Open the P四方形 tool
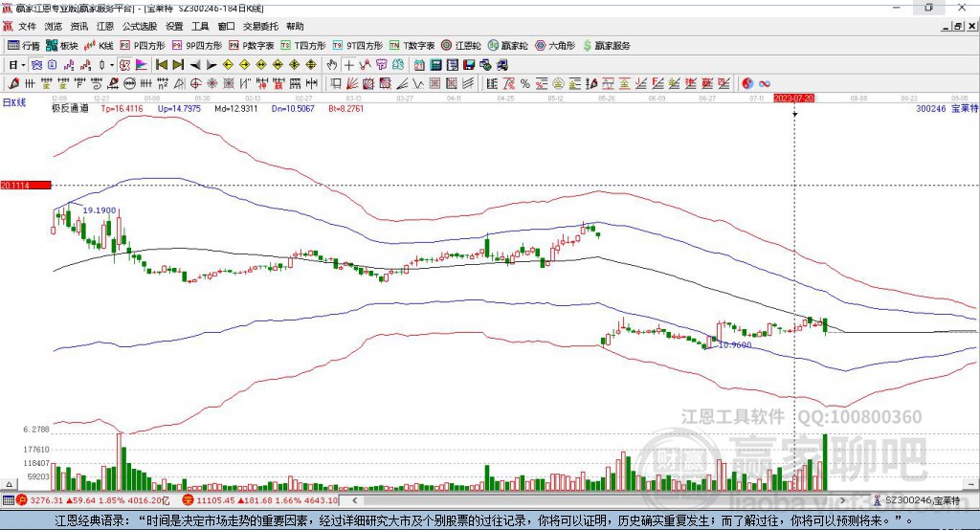Viewport: 980px width, 530px height. (x=143, y=46)
